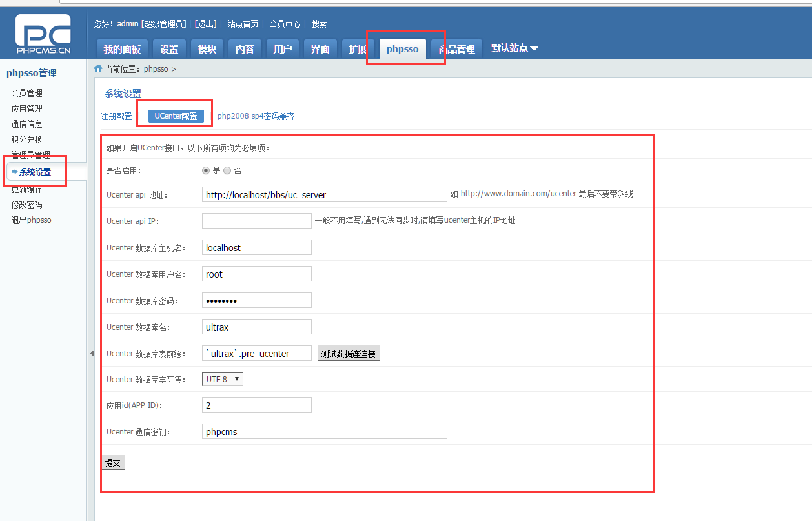Open 积分兑换 in the sidebar
812x521 pixels.
coord(26,139)
